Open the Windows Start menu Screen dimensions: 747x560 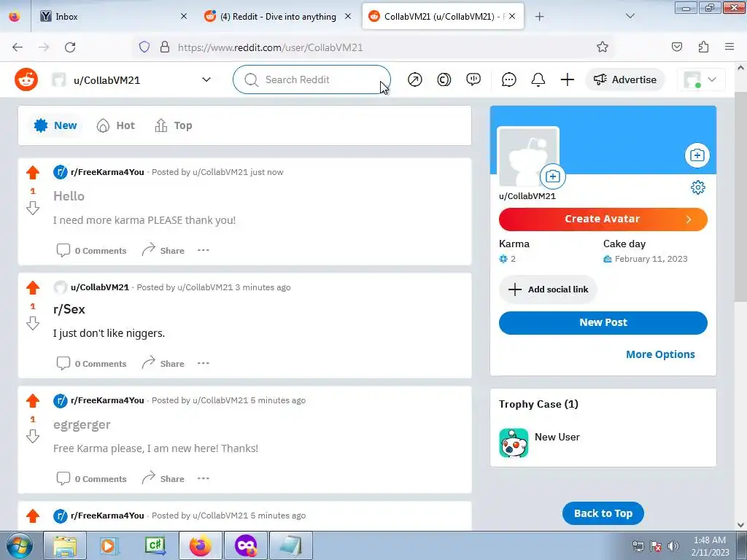[x=20, y=545]
